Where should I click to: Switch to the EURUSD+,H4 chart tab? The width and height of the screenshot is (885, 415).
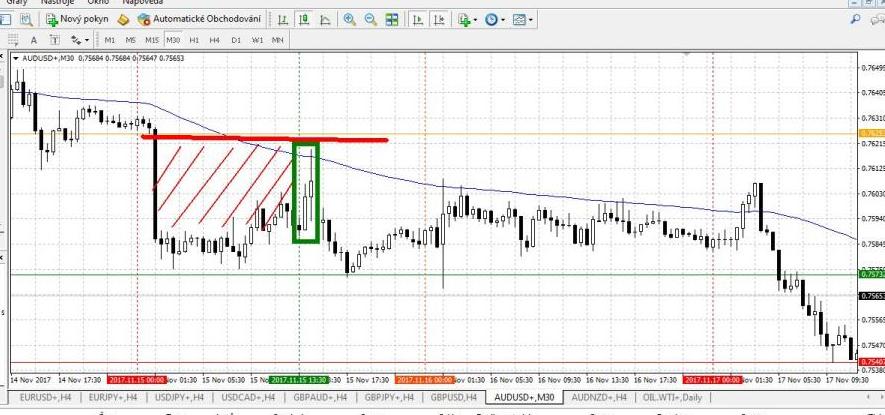point(45,397)
